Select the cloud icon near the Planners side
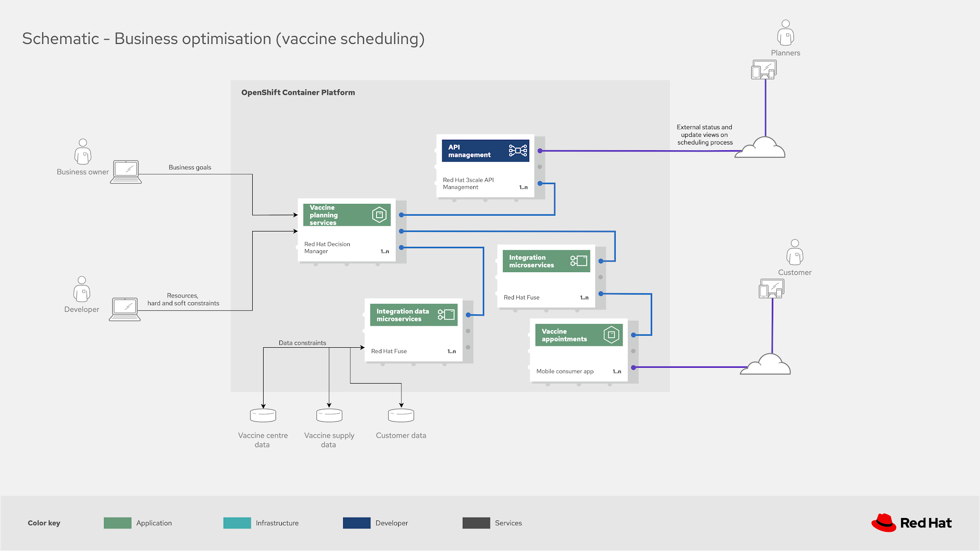The height and width of the screenshot is (551, 980). point(760,149)
